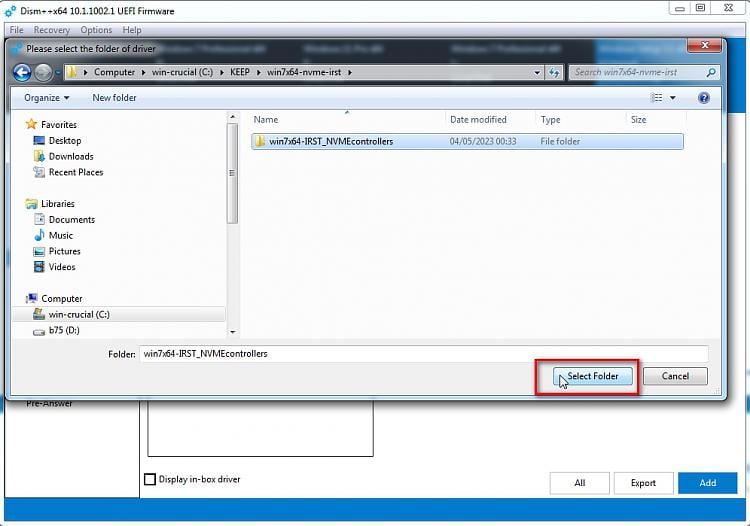Click the Folder name input field
Image resolution: width=750 pixels, height=526 pixels.
pyautogui.click(x=424, y=354)
